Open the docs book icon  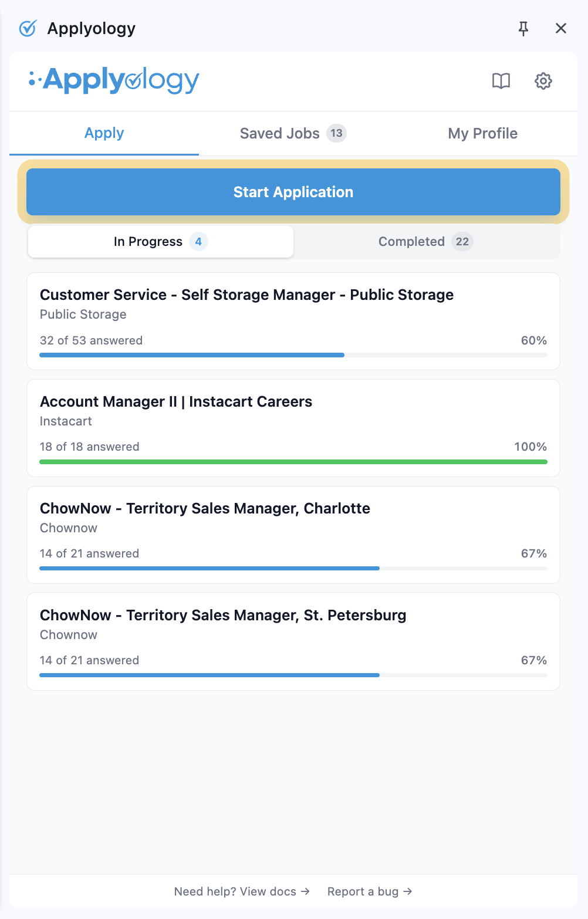tap(501, 81)
